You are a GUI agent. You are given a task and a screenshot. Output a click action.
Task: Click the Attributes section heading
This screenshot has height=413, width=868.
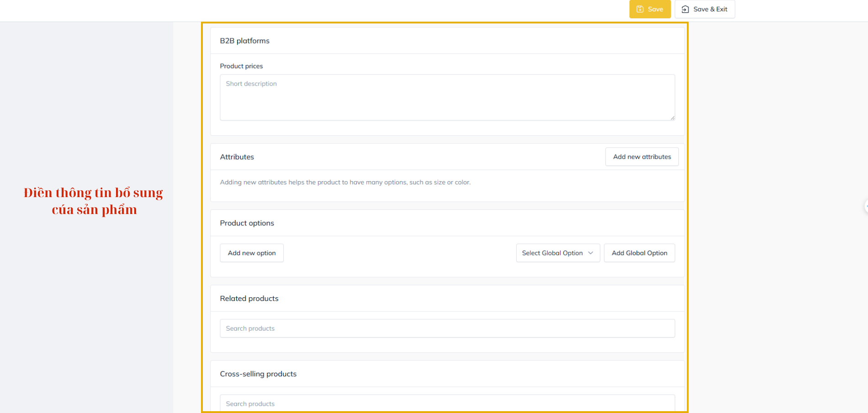click(x=237, y=157)
